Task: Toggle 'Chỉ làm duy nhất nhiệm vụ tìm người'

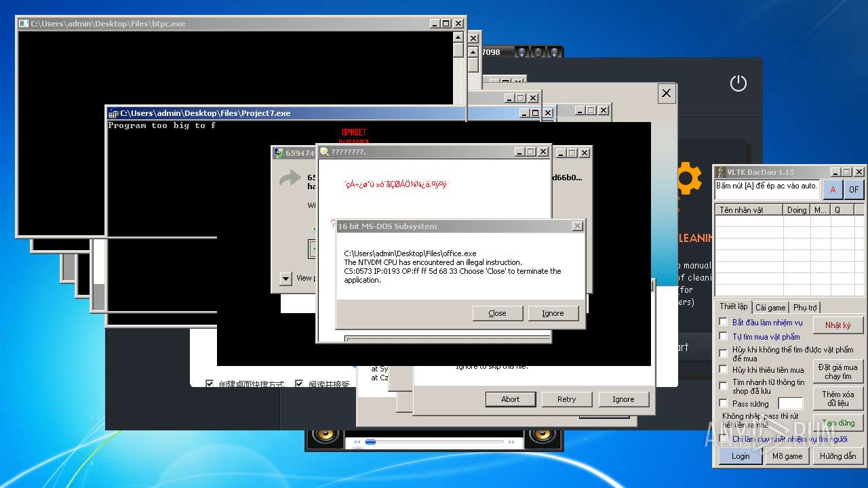Action: pos(723,439)
